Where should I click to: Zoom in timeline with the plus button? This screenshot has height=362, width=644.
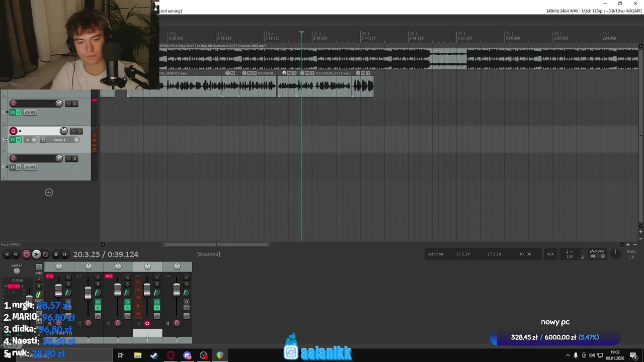tap(628, 244)
